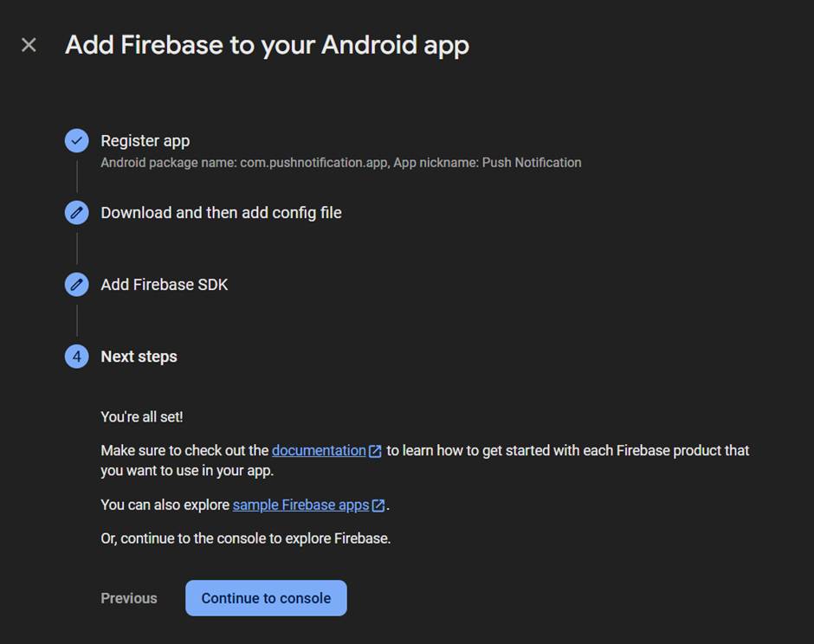Click Continue to console button
814x644 pixels.
click(266, 598)
